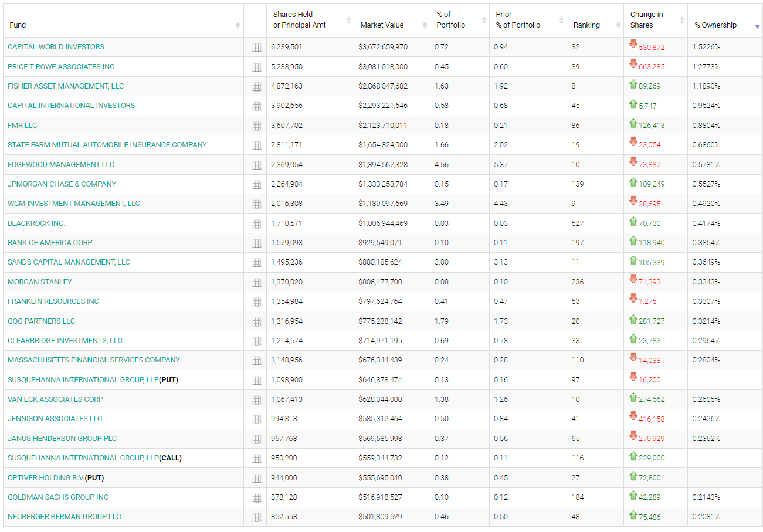Open grid icon in Optiver Holding row
763x532 pixels.
[x=256, y=479]
